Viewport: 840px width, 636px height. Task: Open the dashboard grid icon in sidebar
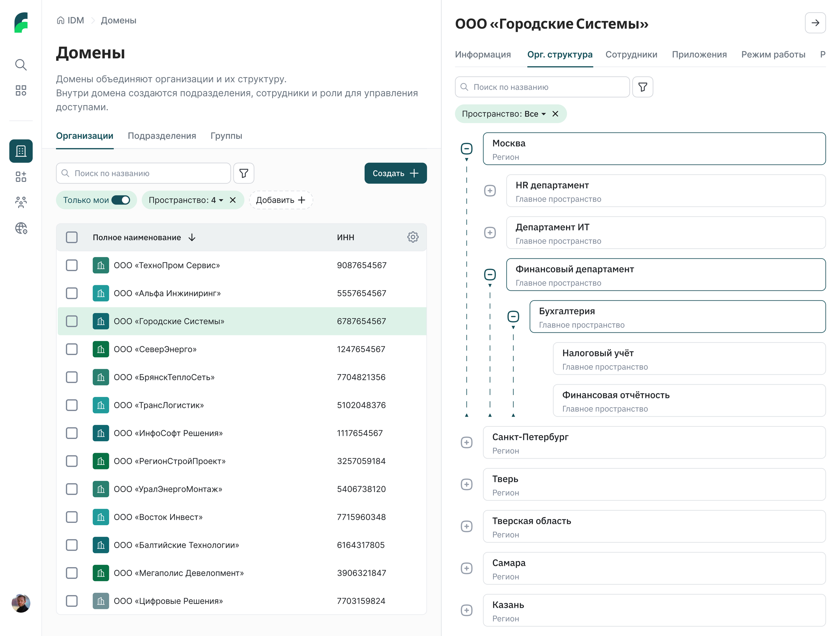[x=21, y=90]
